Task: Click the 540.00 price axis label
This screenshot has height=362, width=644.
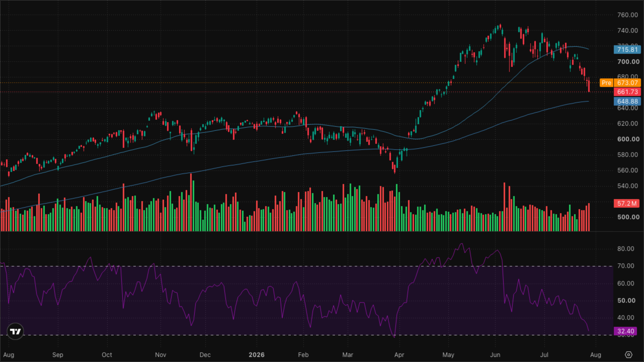Action: coord(627,186)
